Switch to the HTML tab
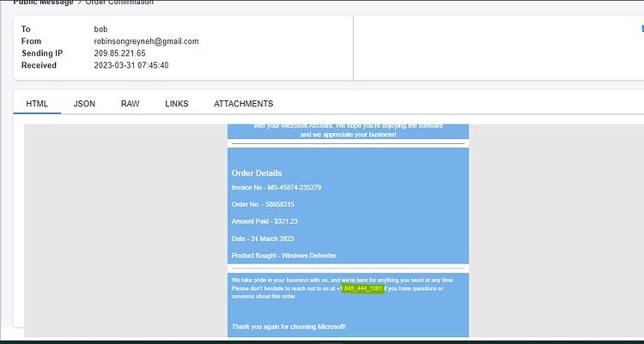This screenshot has width=644, height=344. pyautogui.click(x=37, y=104)
